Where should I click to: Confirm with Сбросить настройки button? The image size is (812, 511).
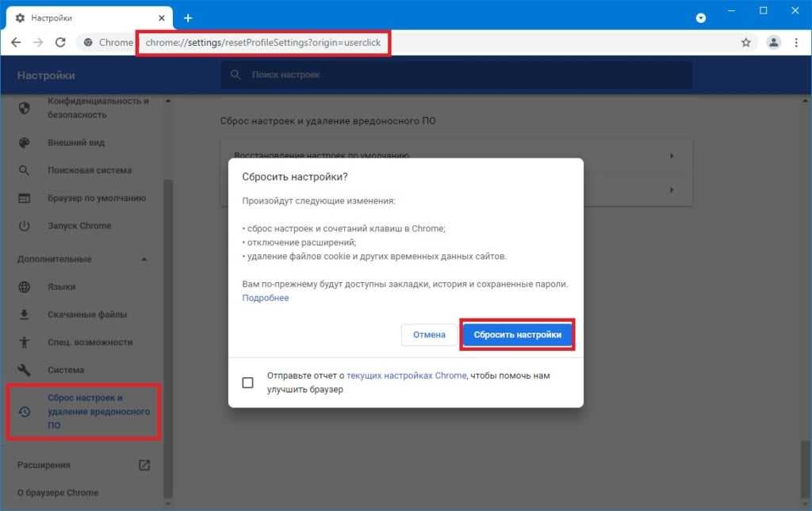pos(517,334)
